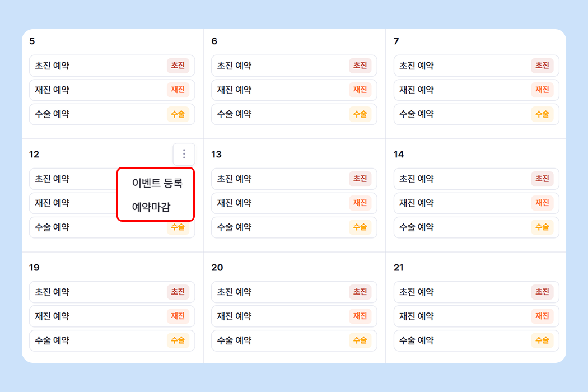Click the 재진 badge on day 20
The height and width of the screenshot is (392, 588).
pos(360,316)
